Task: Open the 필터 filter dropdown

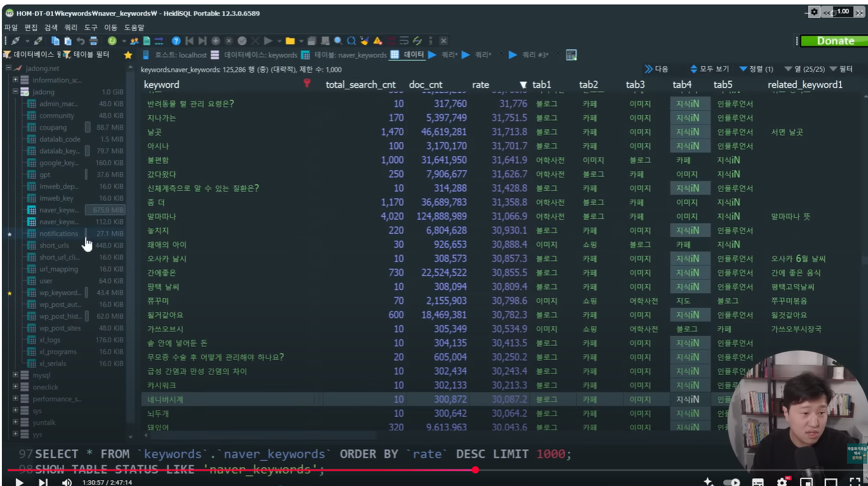Action: (x=841, y=69)
